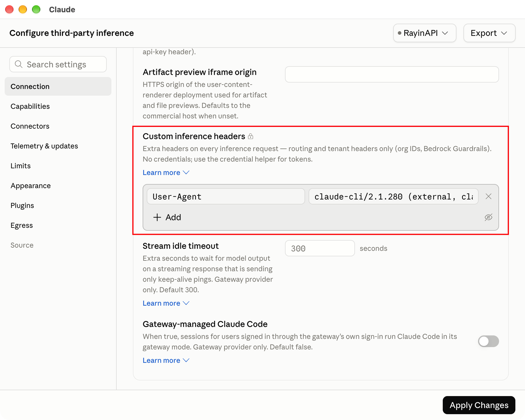Image resolution: width=525 pixels, height=420 pixels.
Task: Open the Source section
Action: pos(58,245)
